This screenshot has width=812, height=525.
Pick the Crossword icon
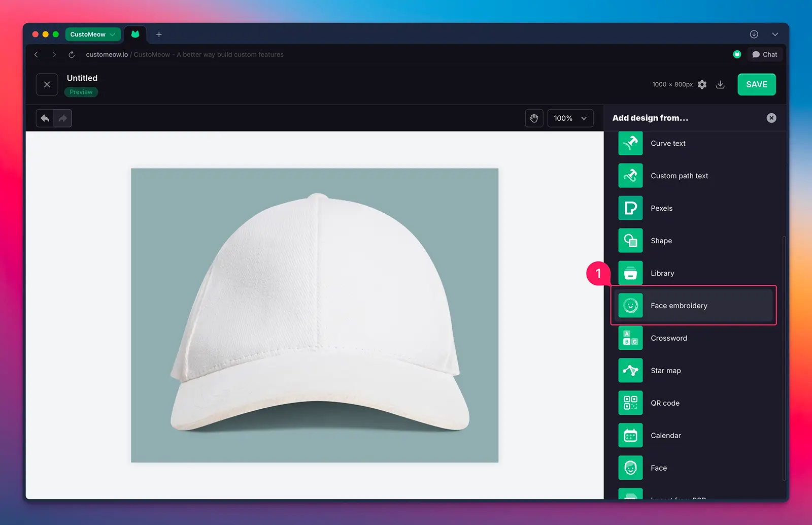(630, 338)
